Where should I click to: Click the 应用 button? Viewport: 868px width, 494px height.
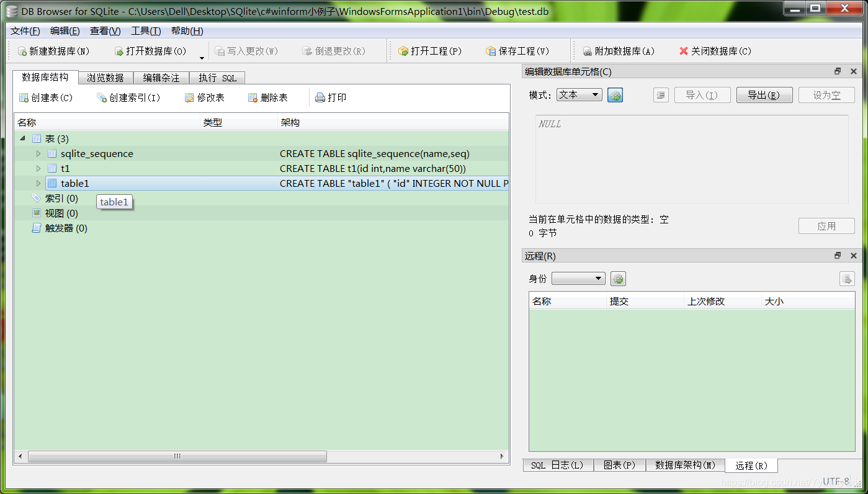coord(826,226)
